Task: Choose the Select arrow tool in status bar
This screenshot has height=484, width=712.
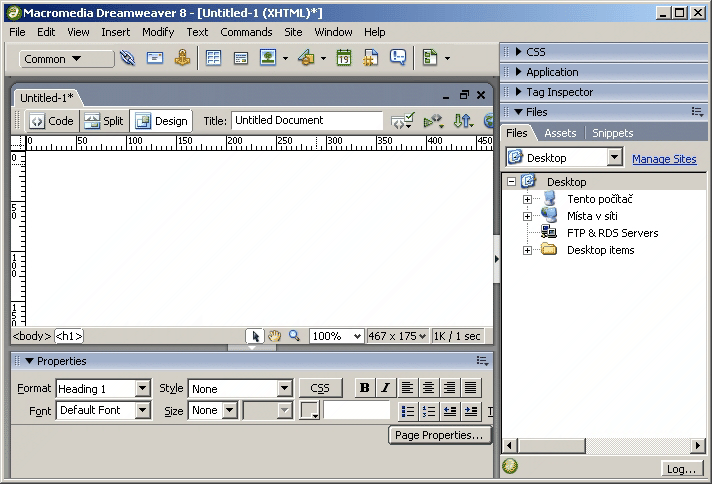Action: click(x=255, y=336)
